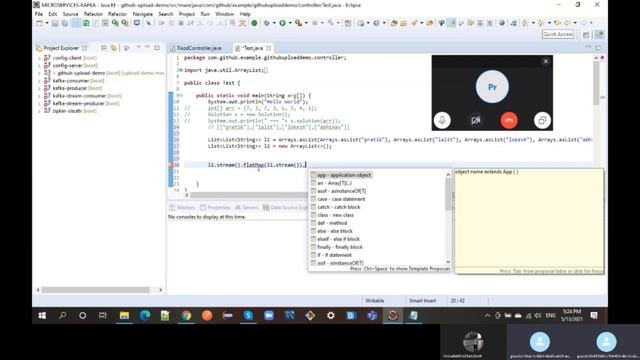Open the Data Source Explorer tab

click(285, 208)
